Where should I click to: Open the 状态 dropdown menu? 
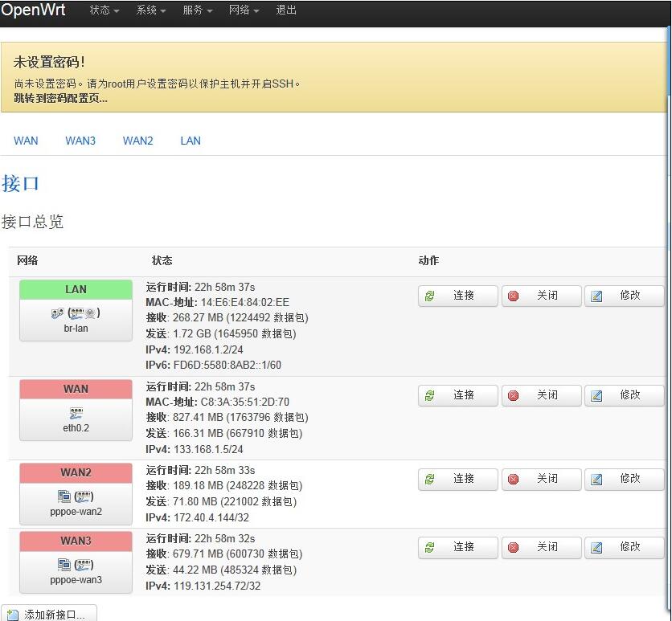pyautogui.click(x=104, y=10)
